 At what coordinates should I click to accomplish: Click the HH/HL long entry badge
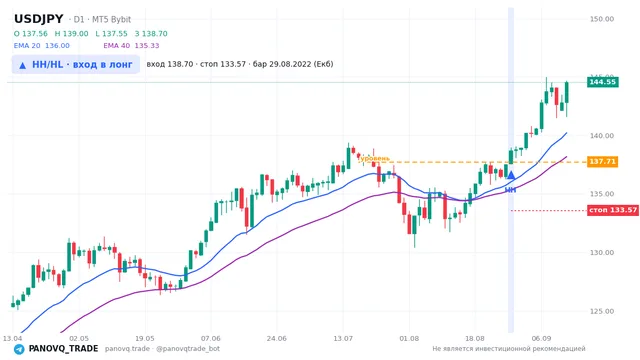click(76, 64)
